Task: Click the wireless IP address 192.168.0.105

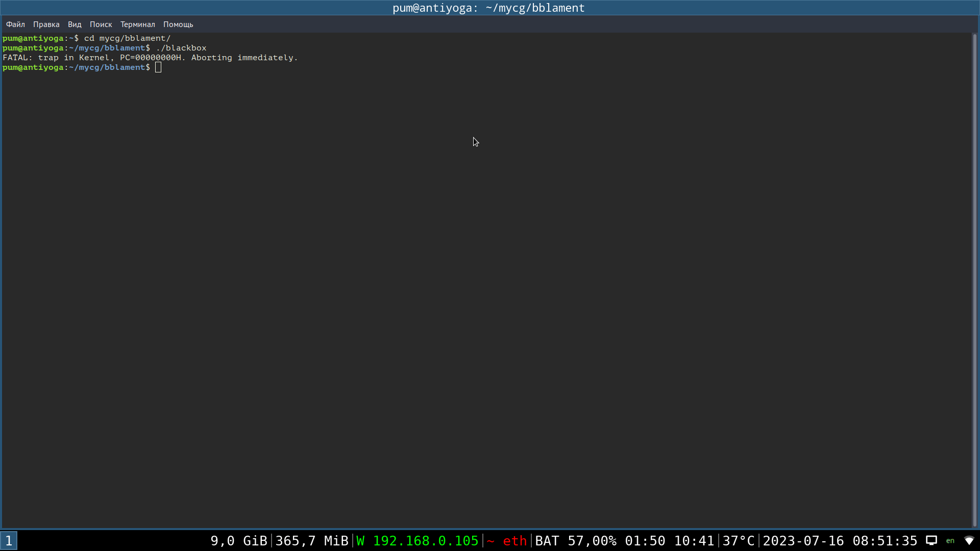Action: coord(425,541)
